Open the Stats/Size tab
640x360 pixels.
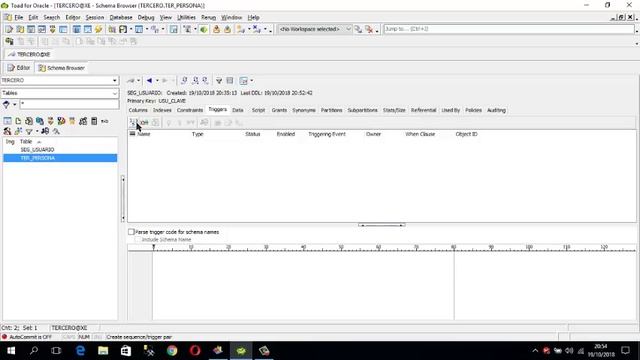[x=394, y=110]
